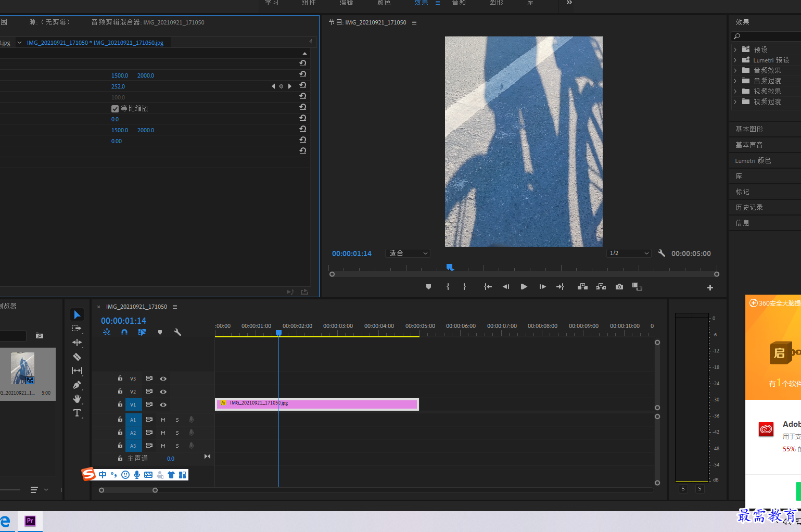
Task: Open the Lumetri 颜色 panel
Action: pyautogui.click(x=753, y=160)
